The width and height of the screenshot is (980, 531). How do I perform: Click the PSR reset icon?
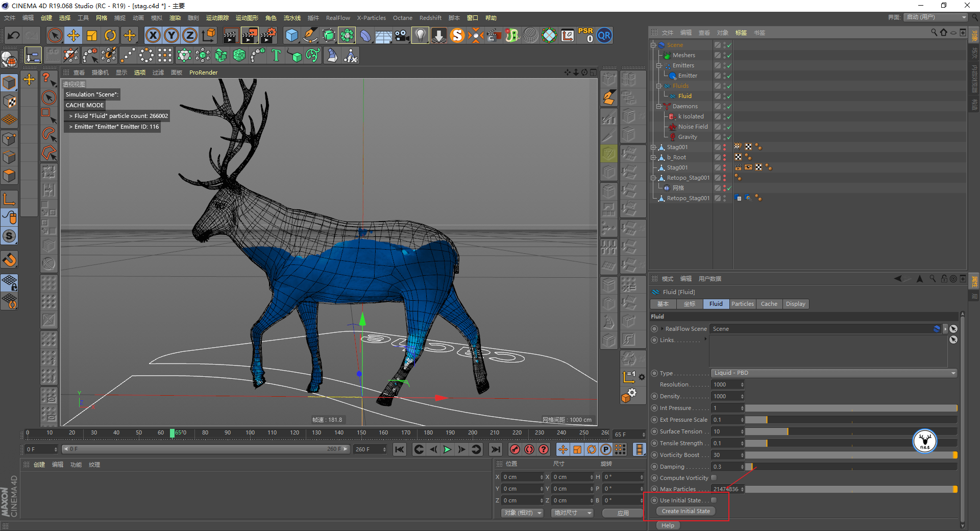[x=585, y=35]
